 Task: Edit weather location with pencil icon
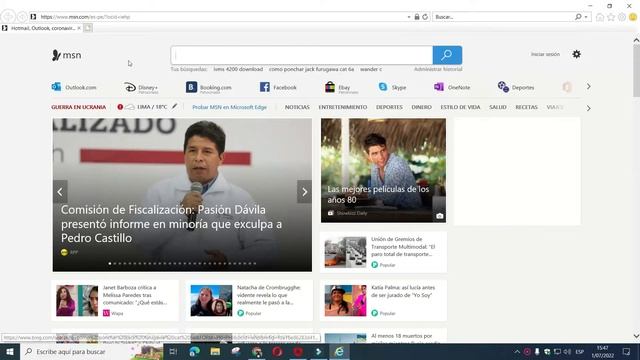pos(174,107)
